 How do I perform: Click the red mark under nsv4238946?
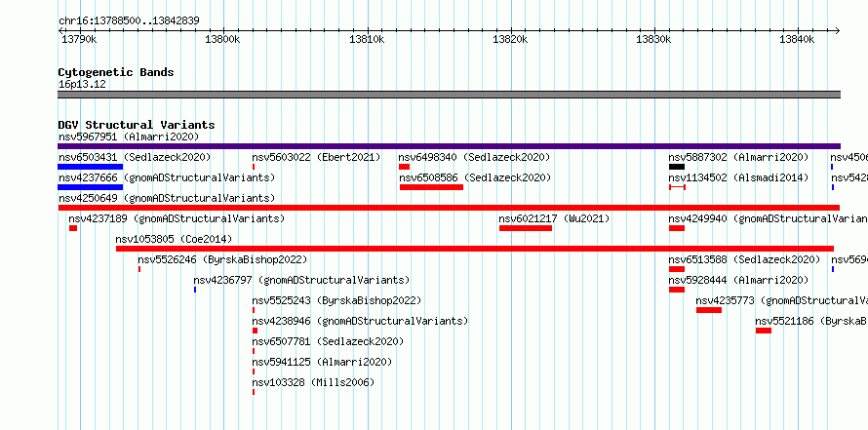tap(255, 331)
